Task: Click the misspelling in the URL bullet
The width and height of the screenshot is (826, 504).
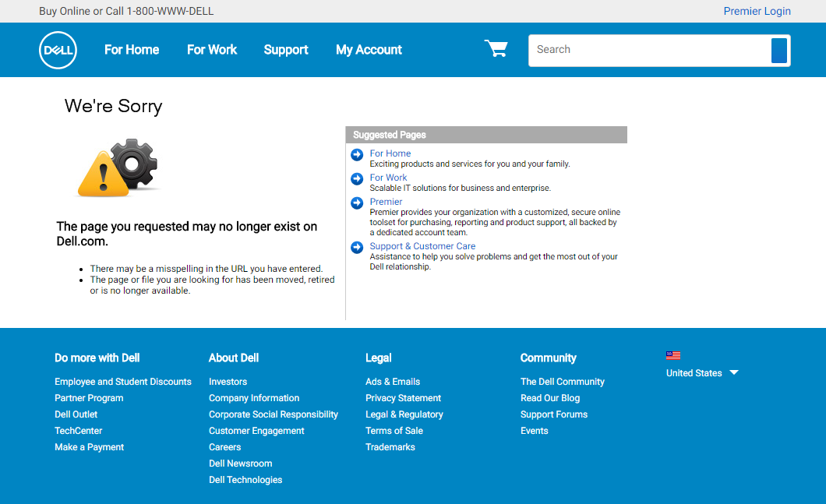Action: (x=206, y=269)
